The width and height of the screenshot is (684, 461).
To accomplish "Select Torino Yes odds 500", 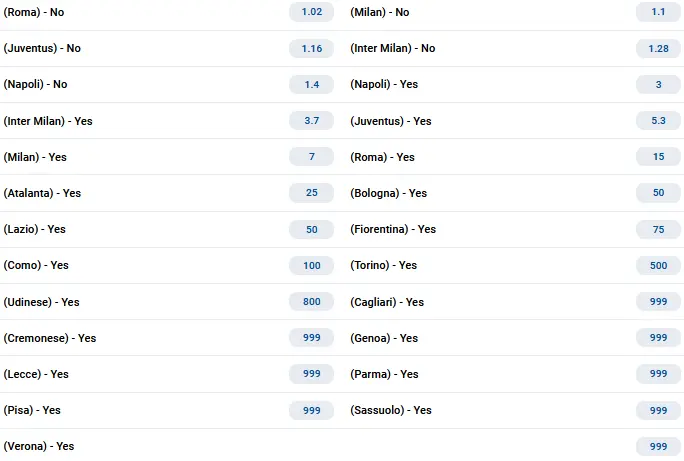I will pos(658,266).
